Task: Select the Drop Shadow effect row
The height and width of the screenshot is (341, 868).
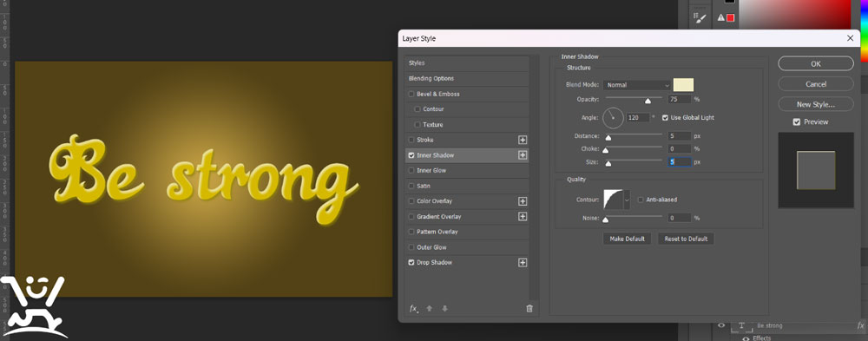Action: [467, 262]
